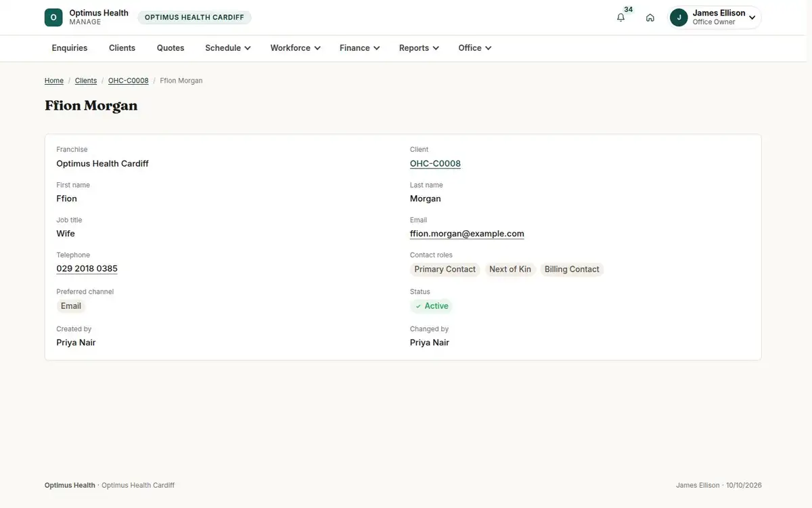Open the Office dropdown menu

tap(474, 48)
